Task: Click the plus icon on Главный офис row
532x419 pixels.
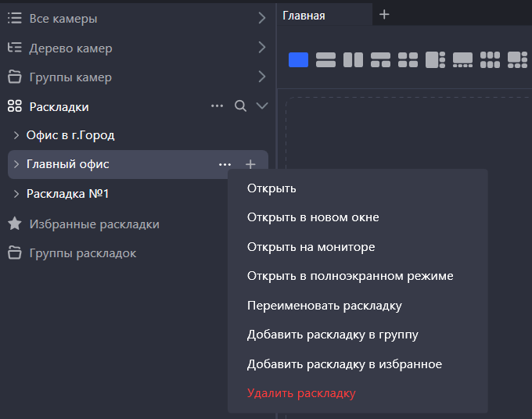Action: pyautogui.click(x=250, y=164)
